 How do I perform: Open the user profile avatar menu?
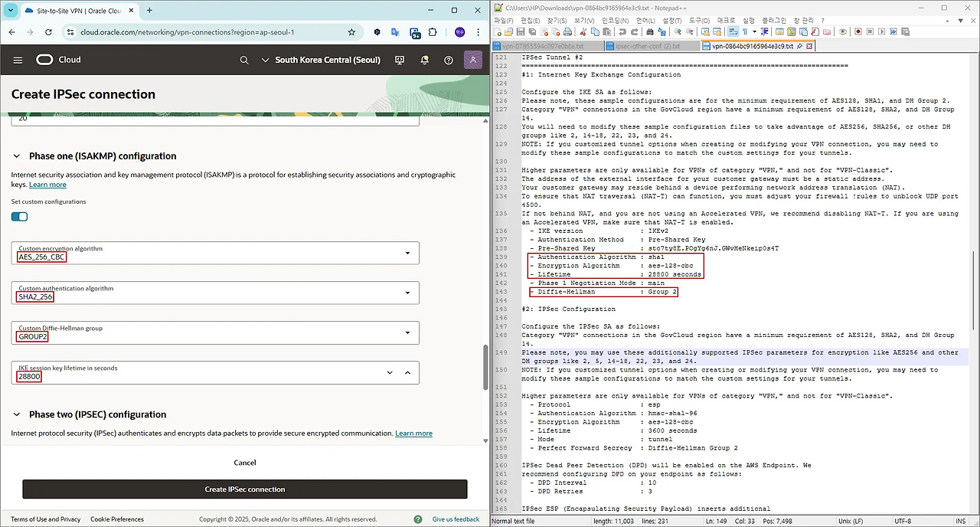473,60
